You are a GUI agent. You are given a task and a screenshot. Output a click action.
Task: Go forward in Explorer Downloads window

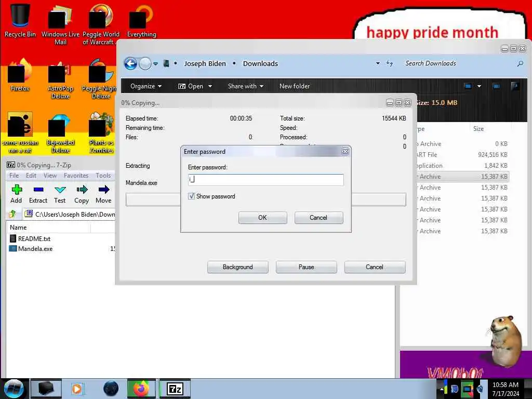pos(145,63)
